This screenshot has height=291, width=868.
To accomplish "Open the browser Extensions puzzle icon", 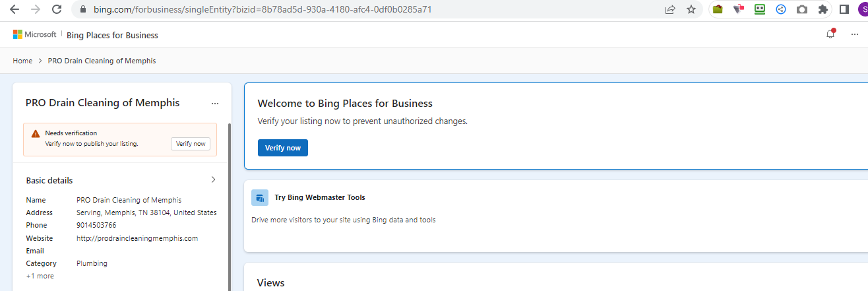I will coord(822,10).
